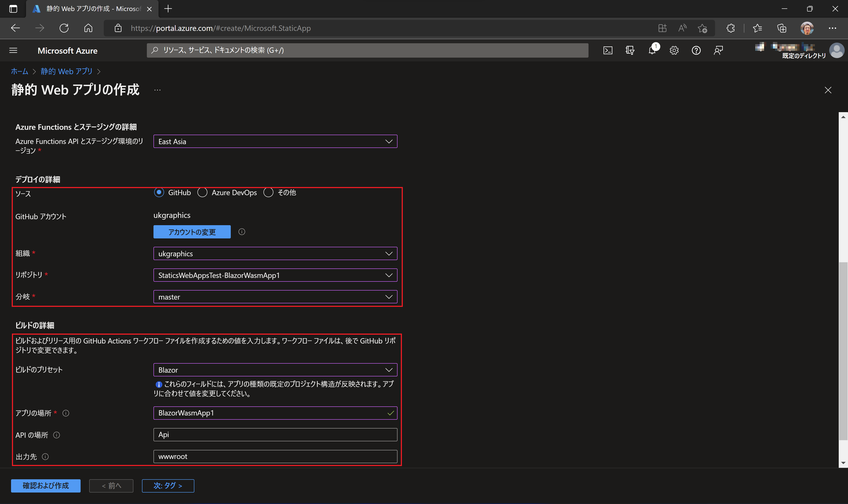
Task: Expand the 分岐 master dropdown
Action: click(x=275, y=297)
